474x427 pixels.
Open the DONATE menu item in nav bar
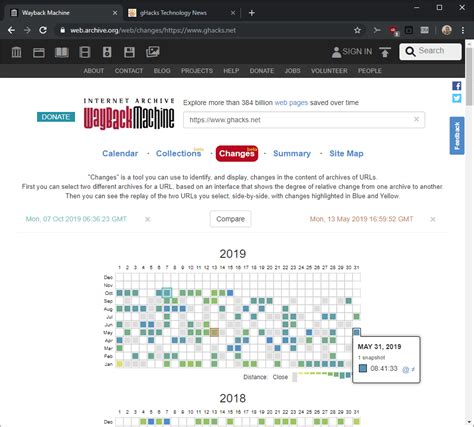262,71
